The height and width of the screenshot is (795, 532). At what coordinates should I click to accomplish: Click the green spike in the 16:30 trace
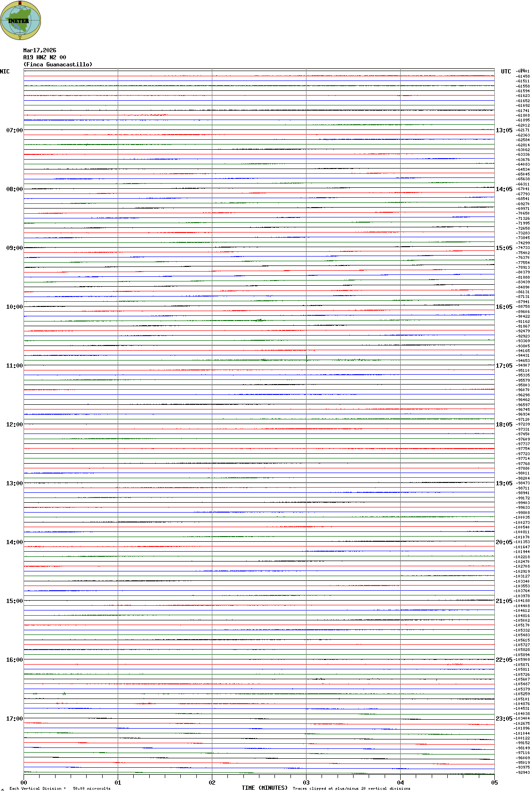coord(64,693)
